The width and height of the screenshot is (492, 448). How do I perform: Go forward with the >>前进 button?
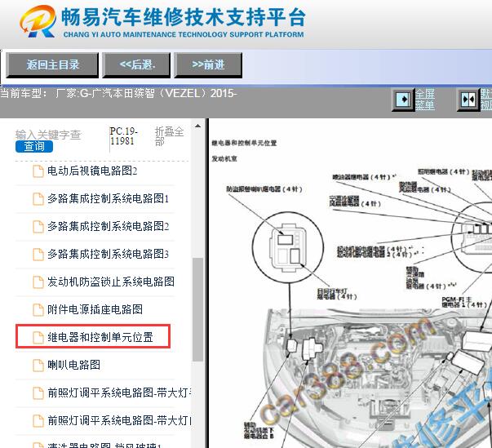[x=208, y=65]
